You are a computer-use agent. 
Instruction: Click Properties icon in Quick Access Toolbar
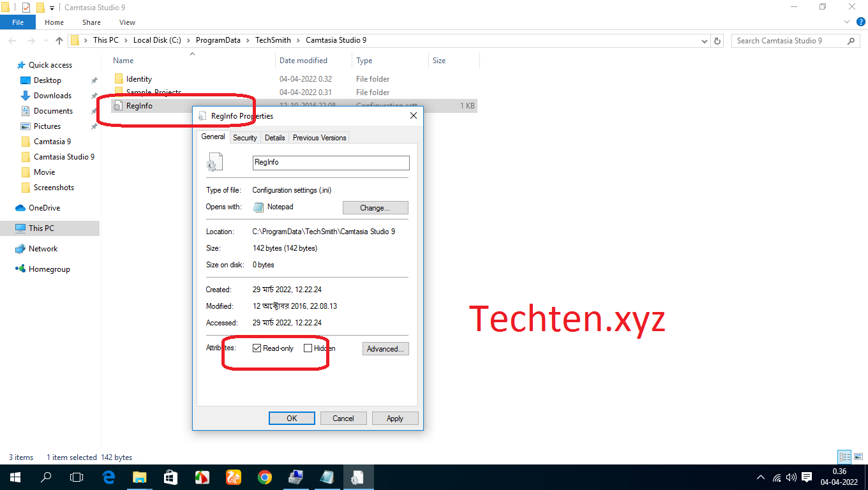(26, 8)
